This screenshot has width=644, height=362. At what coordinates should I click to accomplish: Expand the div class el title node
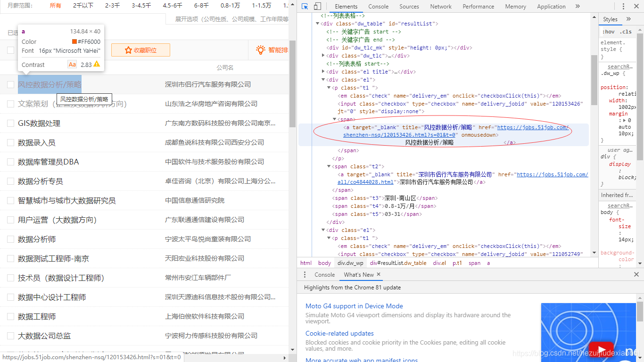coord(323,72)
